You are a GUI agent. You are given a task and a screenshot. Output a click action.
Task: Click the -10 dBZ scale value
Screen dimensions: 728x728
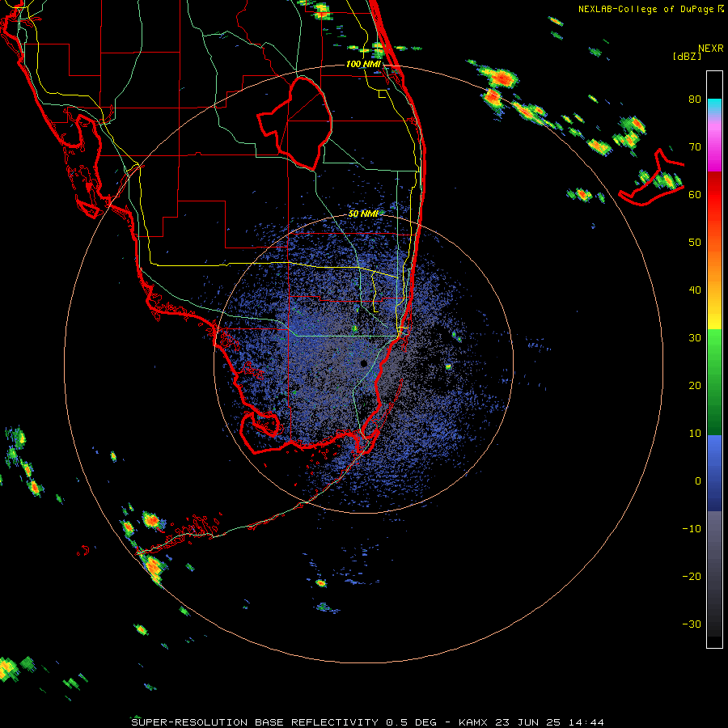(x=692, y=529)
